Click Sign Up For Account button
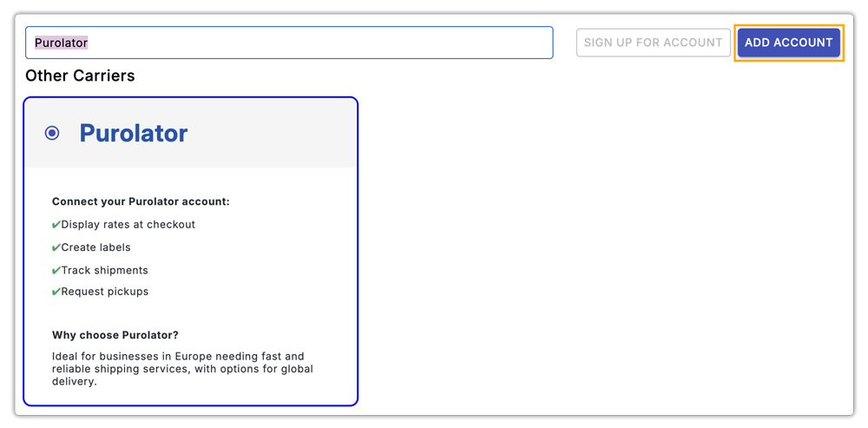 (x=653, y=43)
